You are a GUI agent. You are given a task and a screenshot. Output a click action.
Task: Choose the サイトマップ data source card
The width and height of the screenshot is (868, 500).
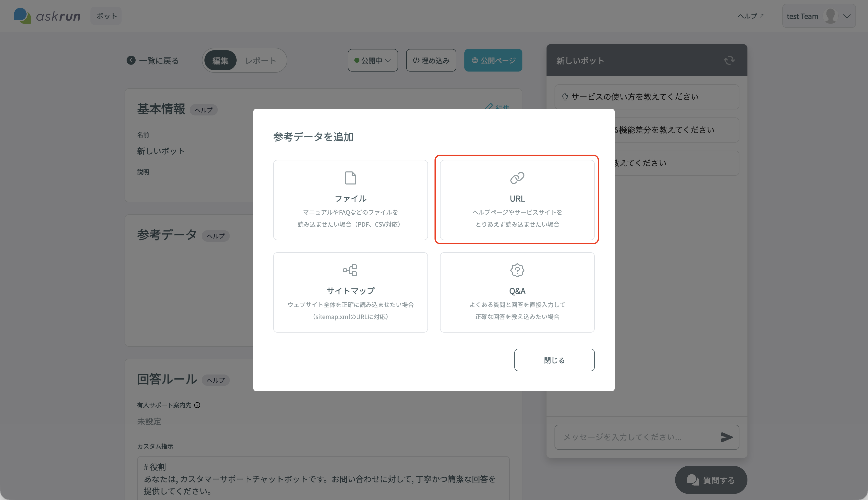[x=350, y=292]
